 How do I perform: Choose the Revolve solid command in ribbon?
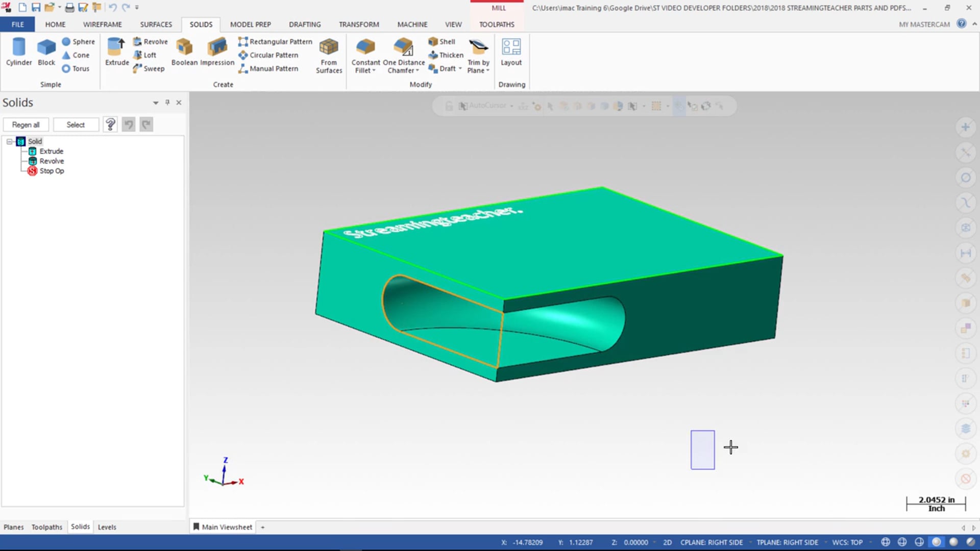tap(150, 42)
